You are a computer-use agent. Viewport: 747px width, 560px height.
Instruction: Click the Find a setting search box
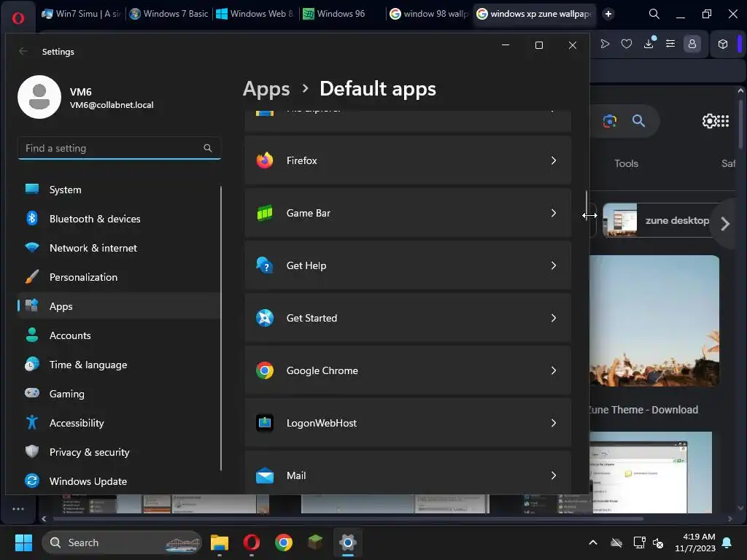coord(119,148)
